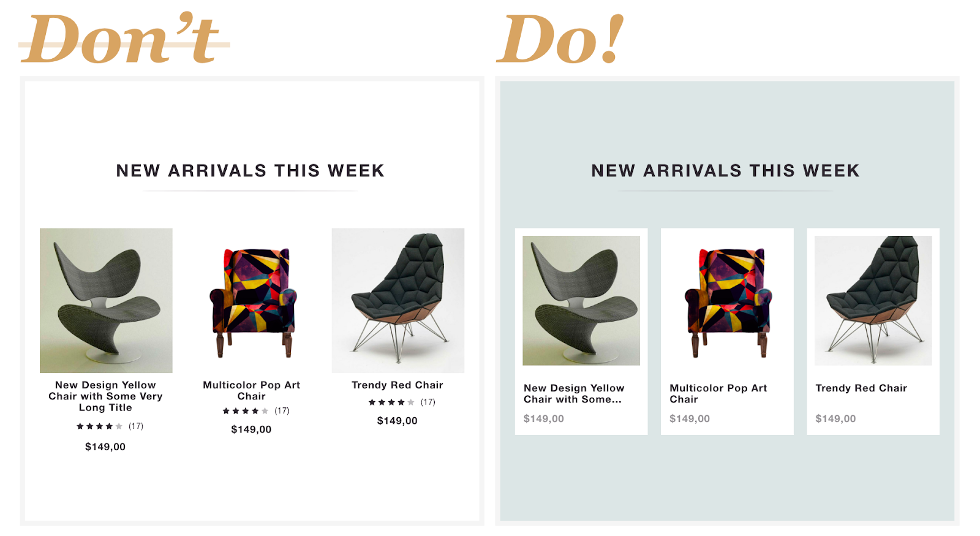Open the 'New Design Yellow Chair with Some Very Long Title' link

[105, 396]
